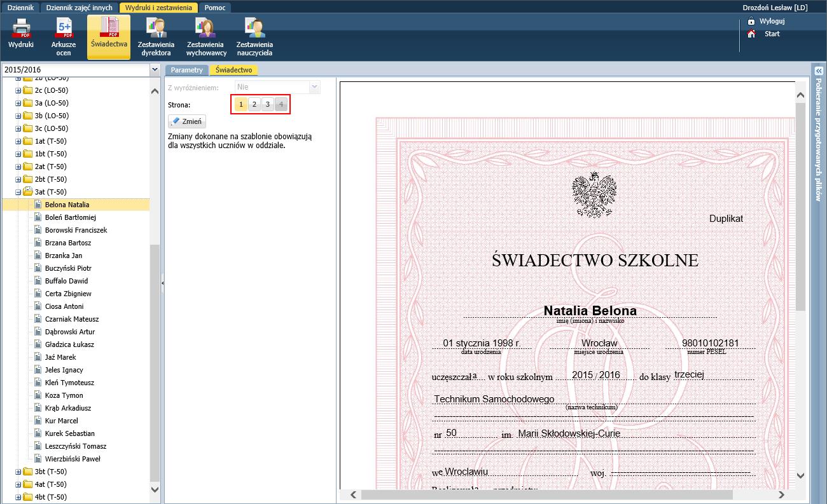Select student Belona Natalia

click(x=67, y=205)
